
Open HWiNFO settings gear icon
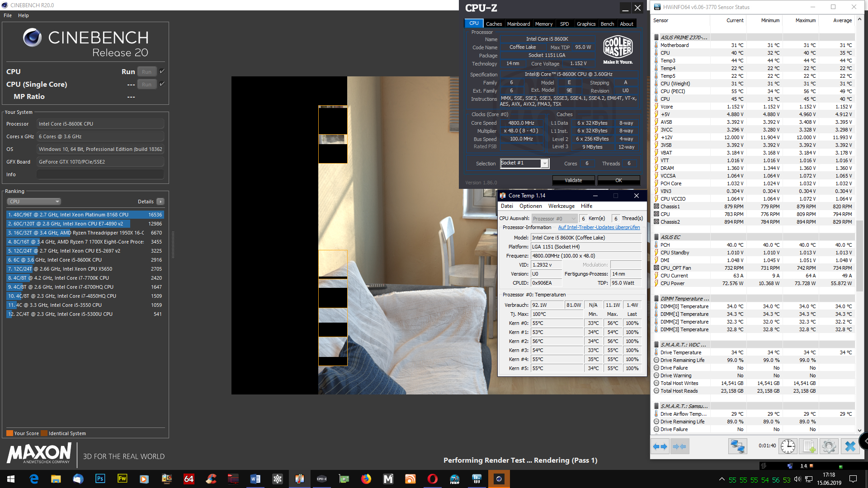coord(829,446)
